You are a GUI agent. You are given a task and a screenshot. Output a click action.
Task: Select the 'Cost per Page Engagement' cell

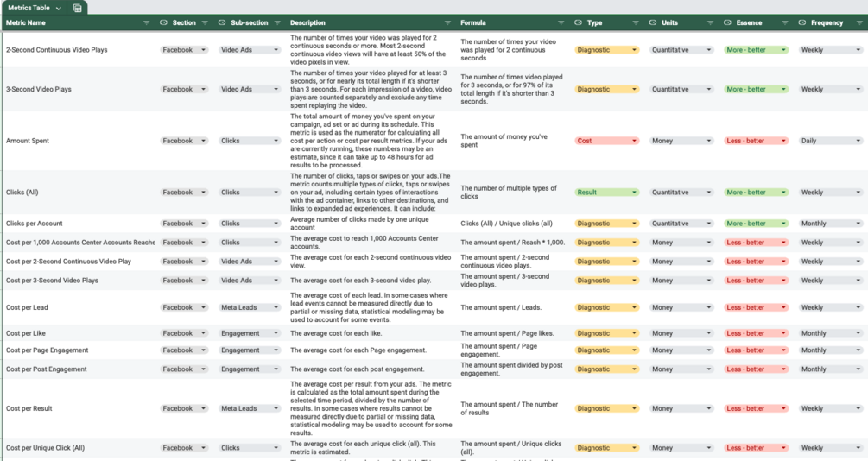(79, 350)
